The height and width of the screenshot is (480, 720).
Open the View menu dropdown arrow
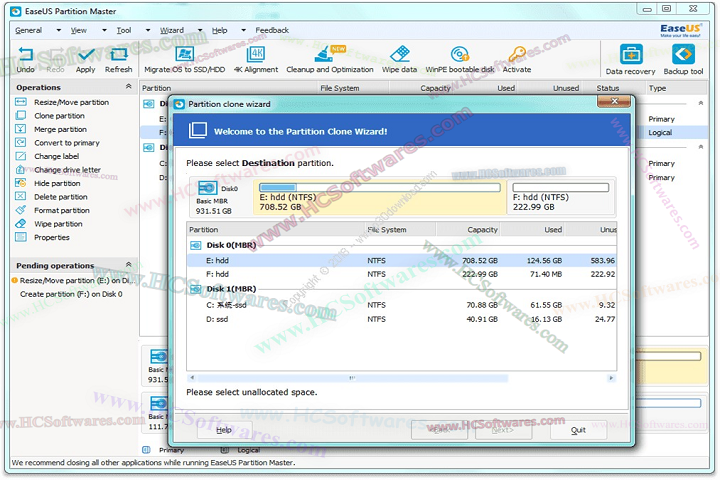point(104,30)
